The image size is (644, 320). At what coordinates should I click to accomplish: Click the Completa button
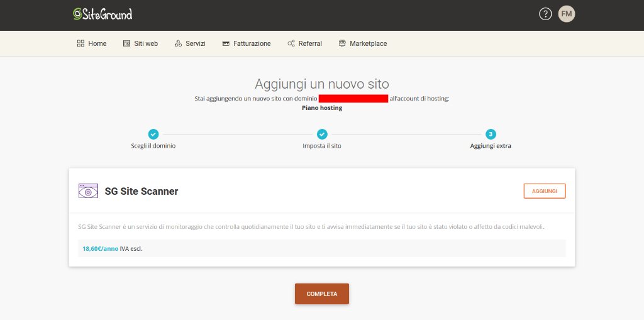322,294
